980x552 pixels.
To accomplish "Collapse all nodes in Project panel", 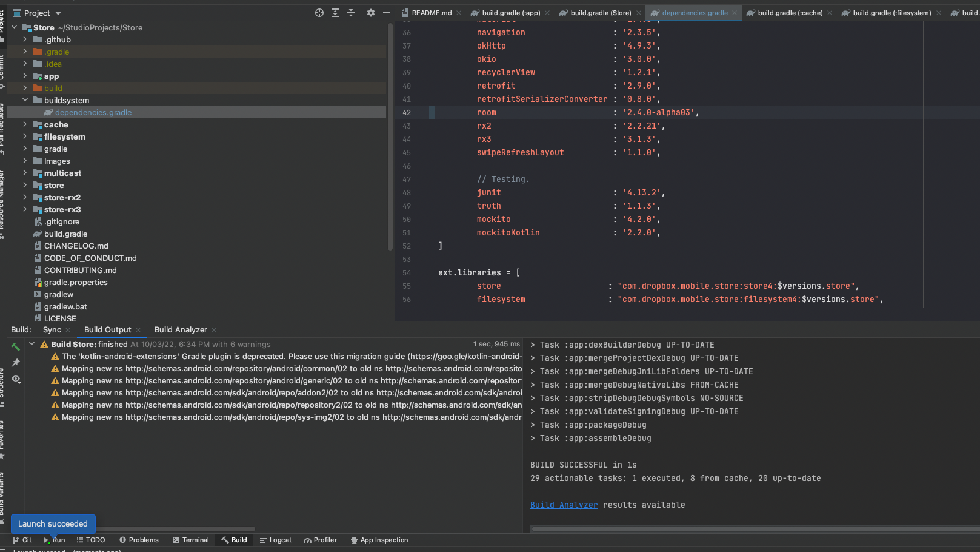I will click(350, 13).
